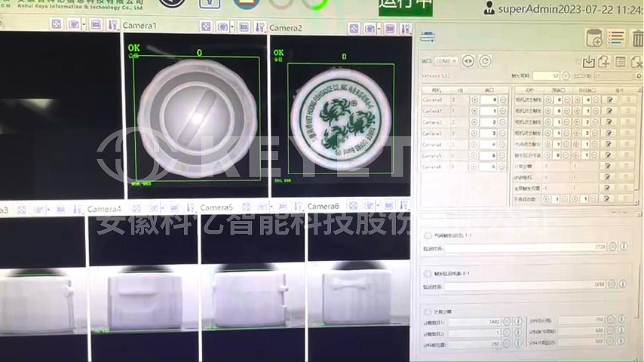This screenshot has height=362, width=644.
Task: Decrease port value for Camera0 row
Action: click(x=503, y=100)
